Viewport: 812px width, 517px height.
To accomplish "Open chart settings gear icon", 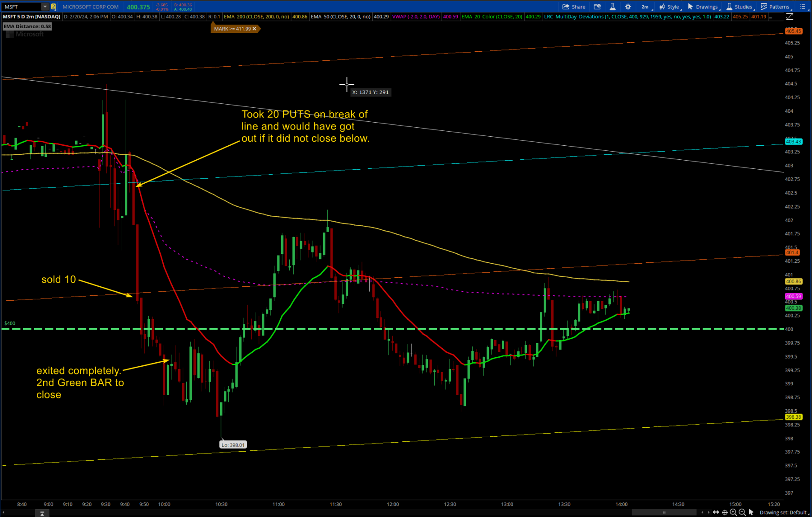I will tap(628, 6).
